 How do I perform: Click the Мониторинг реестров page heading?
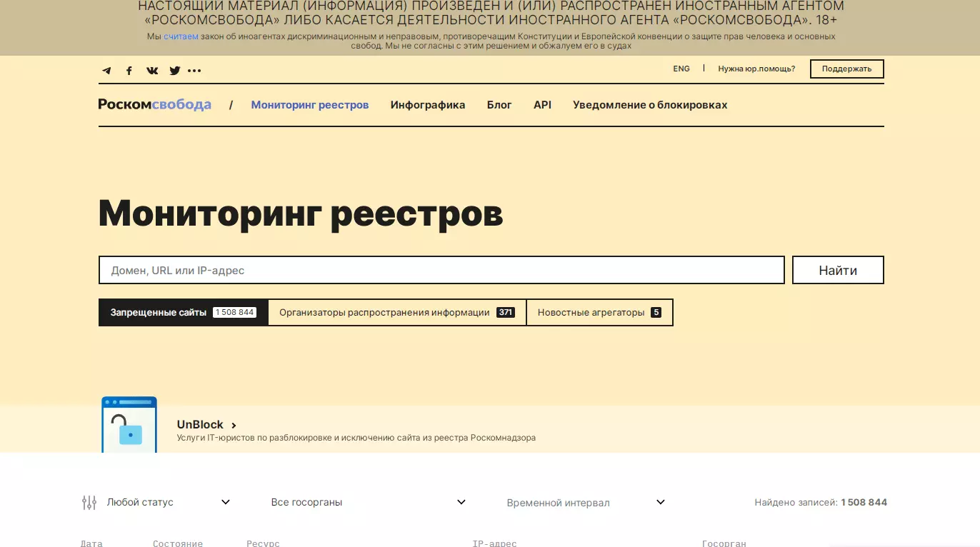pyautogui.click(x=301, y=213)
